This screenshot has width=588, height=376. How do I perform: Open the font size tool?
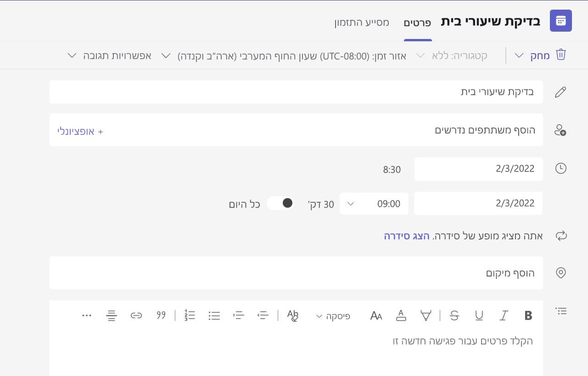click(x=376, y=315)
